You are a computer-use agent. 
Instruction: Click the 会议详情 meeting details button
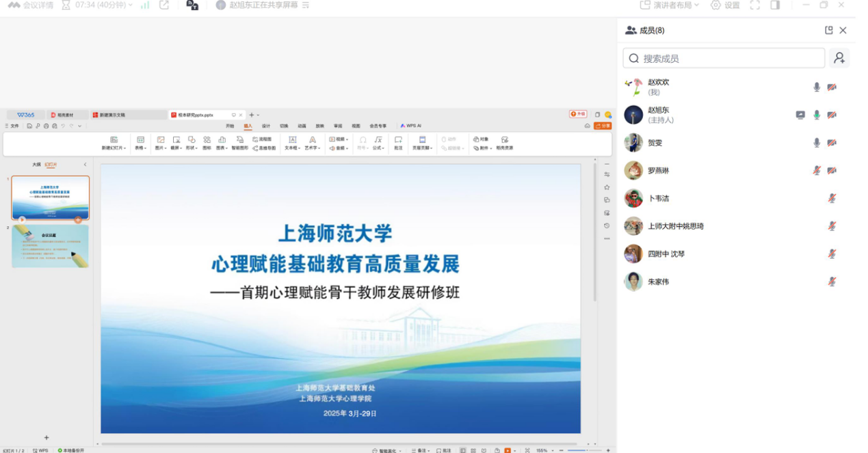[x=30, y=5]
